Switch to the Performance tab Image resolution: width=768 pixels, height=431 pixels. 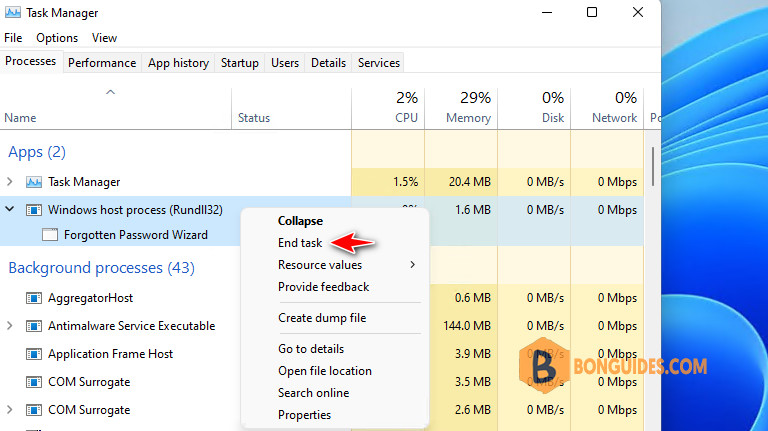[102, 63]
